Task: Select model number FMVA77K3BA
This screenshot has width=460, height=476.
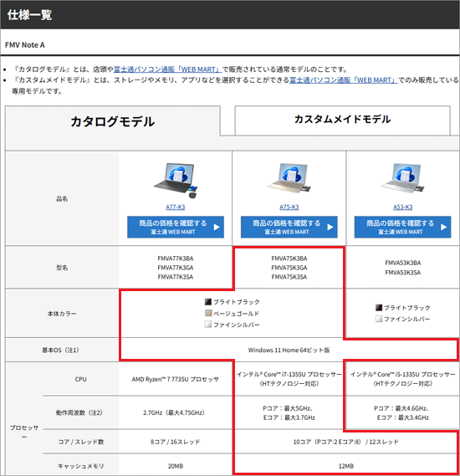Action: coord(176,258)
